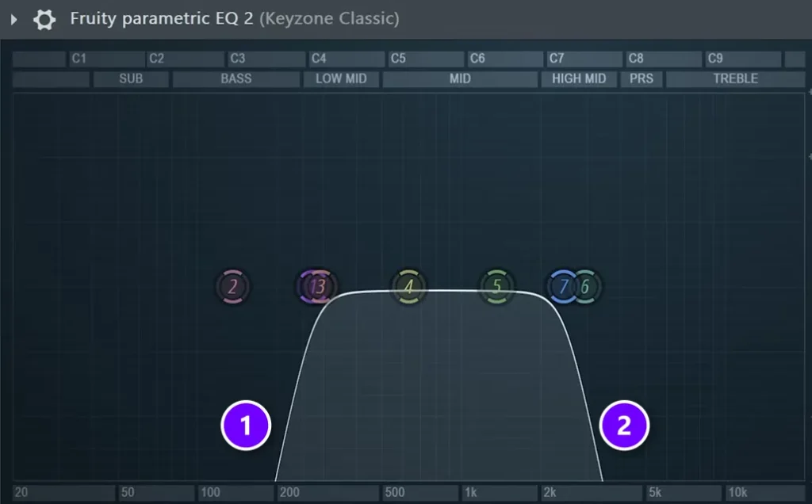Click the SUB frequency range label
The width and height of the screenshot is (812, 504).
pos(131,78)
